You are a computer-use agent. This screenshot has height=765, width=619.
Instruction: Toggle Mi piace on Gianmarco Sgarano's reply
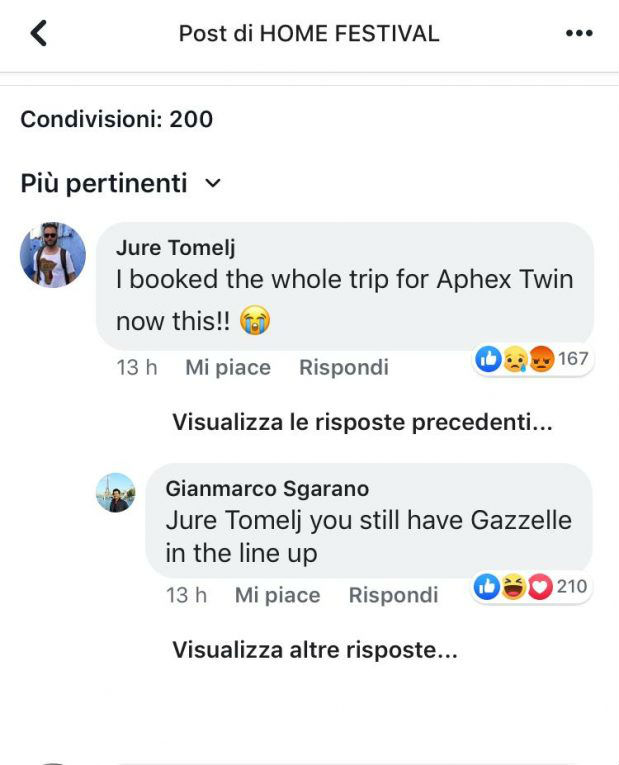click(x=277, y=596)
